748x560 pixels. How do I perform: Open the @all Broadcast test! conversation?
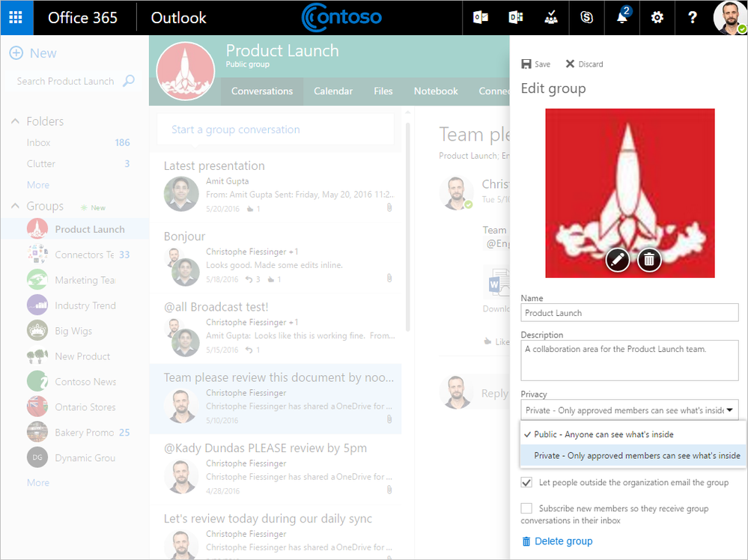click(x=276, y=328)
